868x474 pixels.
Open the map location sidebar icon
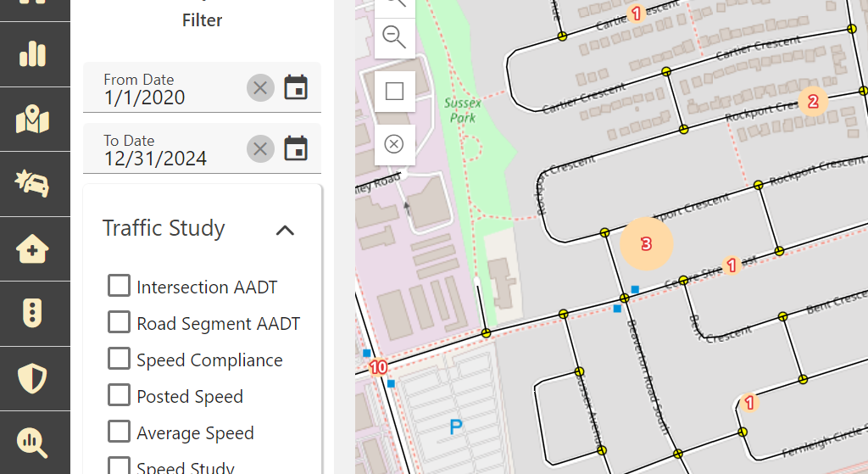pos(33,119)
